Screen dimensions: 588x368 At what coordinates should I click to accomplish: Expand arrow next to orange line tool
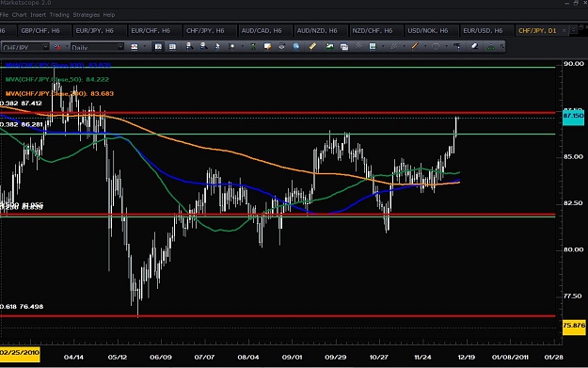[x=425, y=47]
